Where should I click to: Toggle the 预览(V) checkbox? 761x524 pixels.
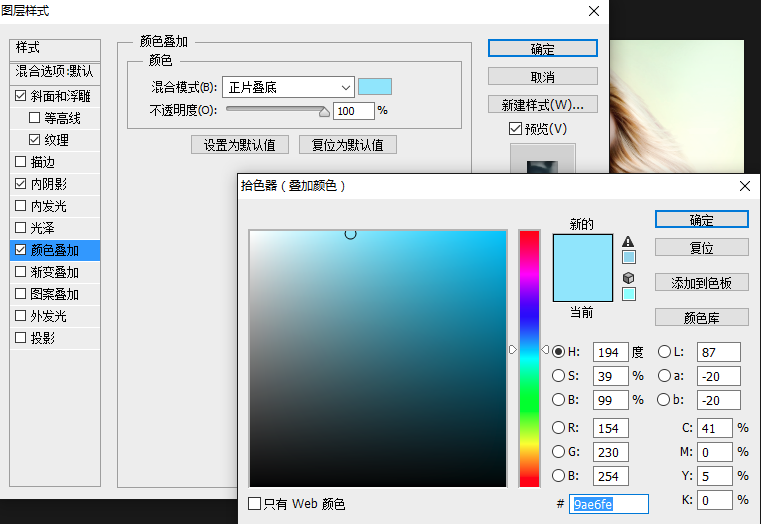pyautogui.click(x=515, y=129)
